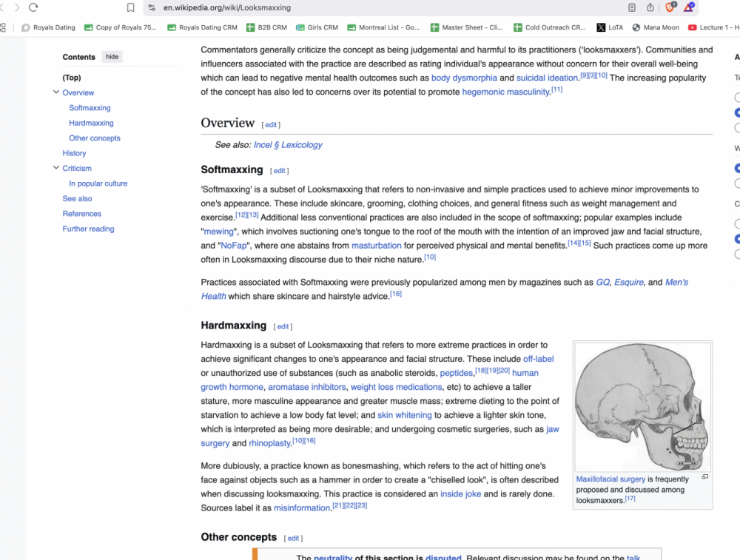Go to Hardmaxxing in contents list

pyautogui.click(x=91, y=123)
